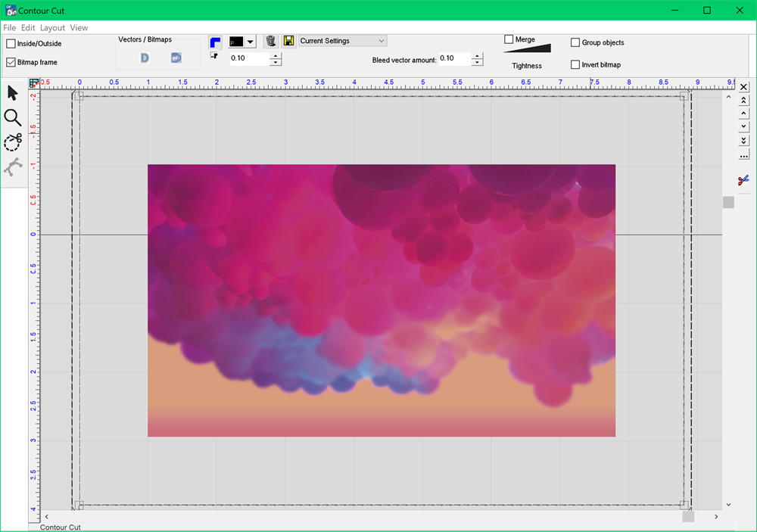
Task: Open the Layout menu
Action: point(52,28)
